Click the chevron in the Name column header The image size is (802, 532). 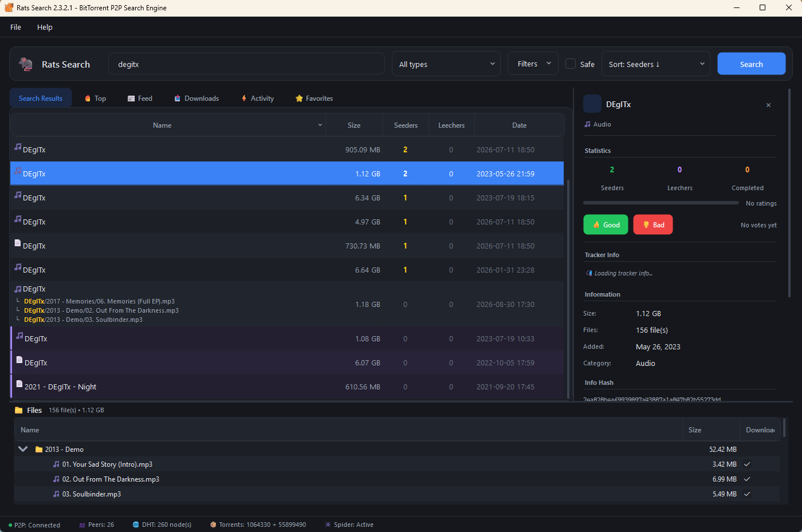(x=320, y=125)
